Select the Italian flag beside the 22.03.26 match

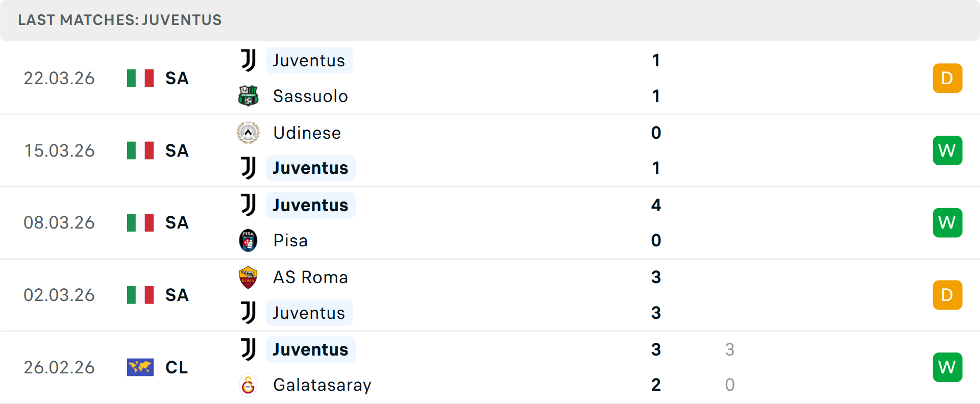[x=140, y=78]
